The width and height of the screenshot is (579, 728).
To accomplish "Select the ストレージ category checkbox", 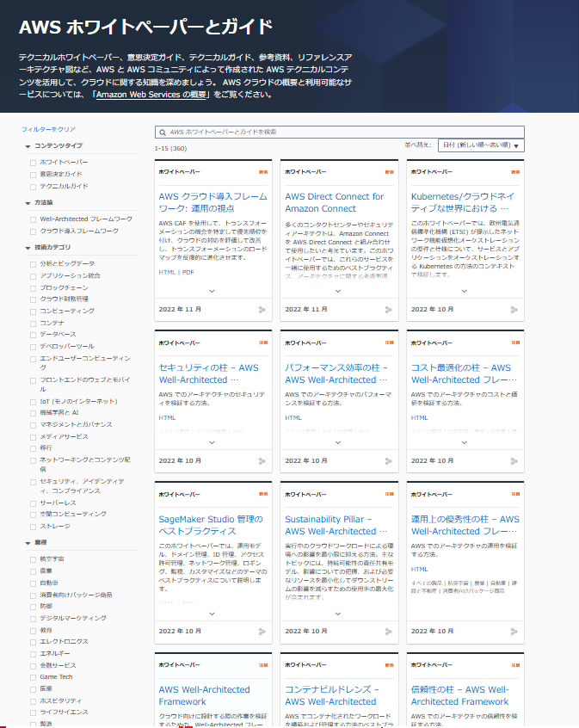I will [x=33, y=527].
